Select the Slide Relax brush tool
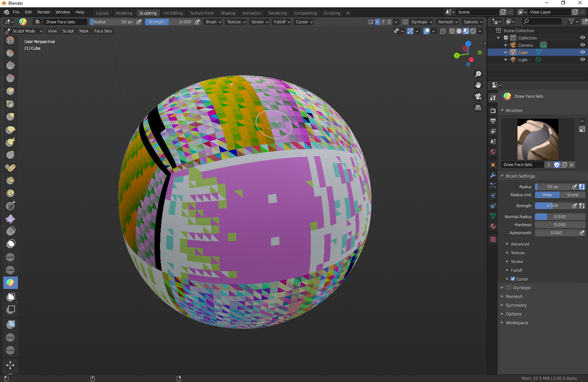588x382 pixels. tap(10, 206)
